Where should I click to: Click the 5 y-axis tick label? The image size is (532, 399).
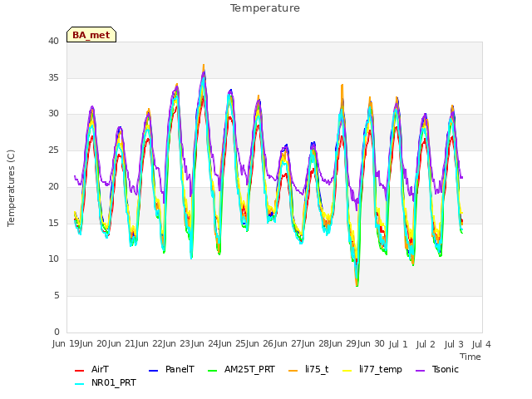coord(57,296)
